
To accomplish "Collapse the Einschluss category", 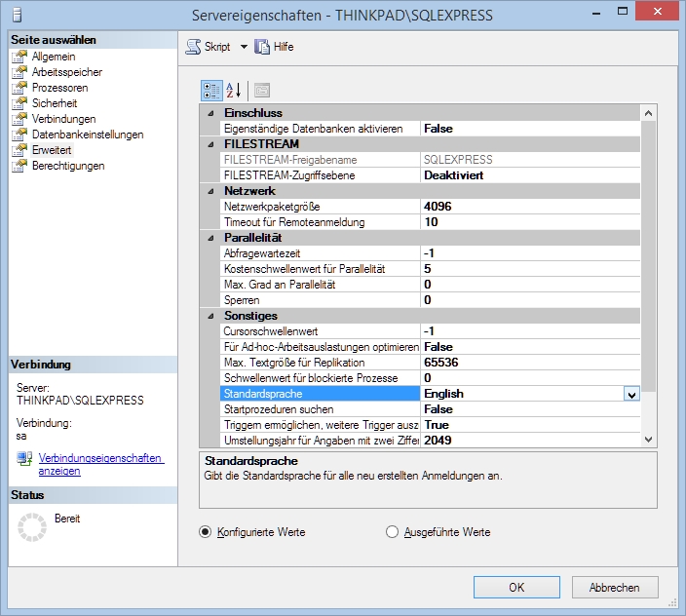I will [x=210, y=113].
